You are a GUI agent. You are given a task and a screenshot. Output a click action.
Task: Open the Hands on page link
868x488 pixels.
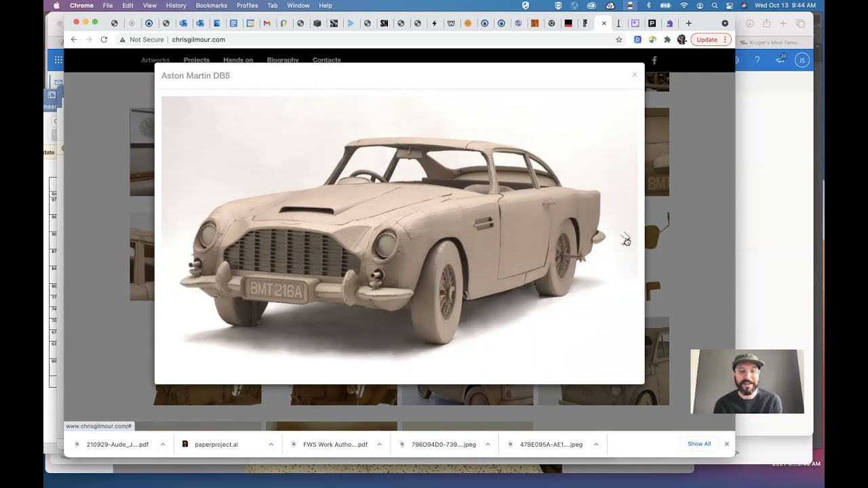point(238,60)
